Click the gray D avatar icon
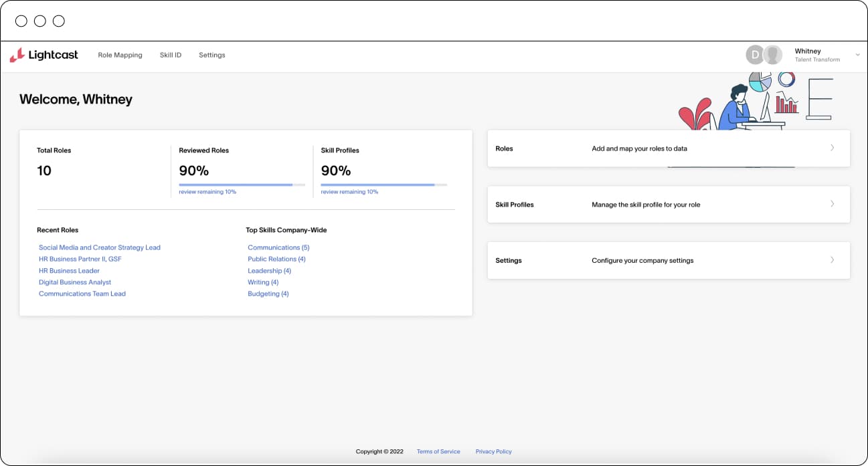The width and height of the screenshot is (868, 466). [x=755, y=55]
